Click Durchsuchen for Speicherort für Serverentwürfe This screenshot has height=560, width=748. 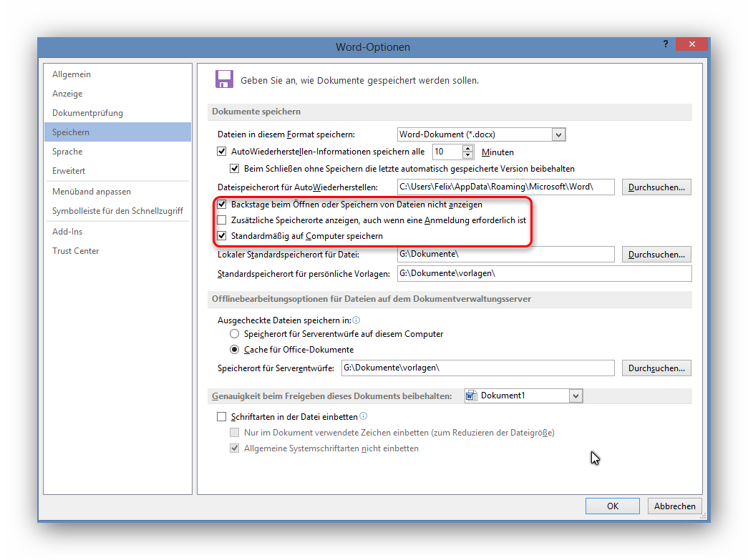tap(656, 368)
